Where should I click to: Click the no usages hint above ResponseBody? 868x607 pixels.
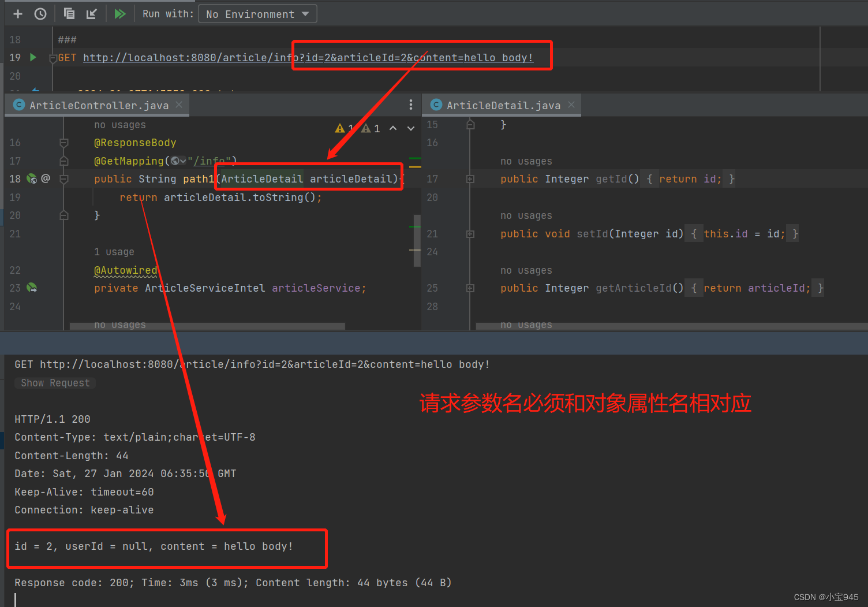click(120, 125)
